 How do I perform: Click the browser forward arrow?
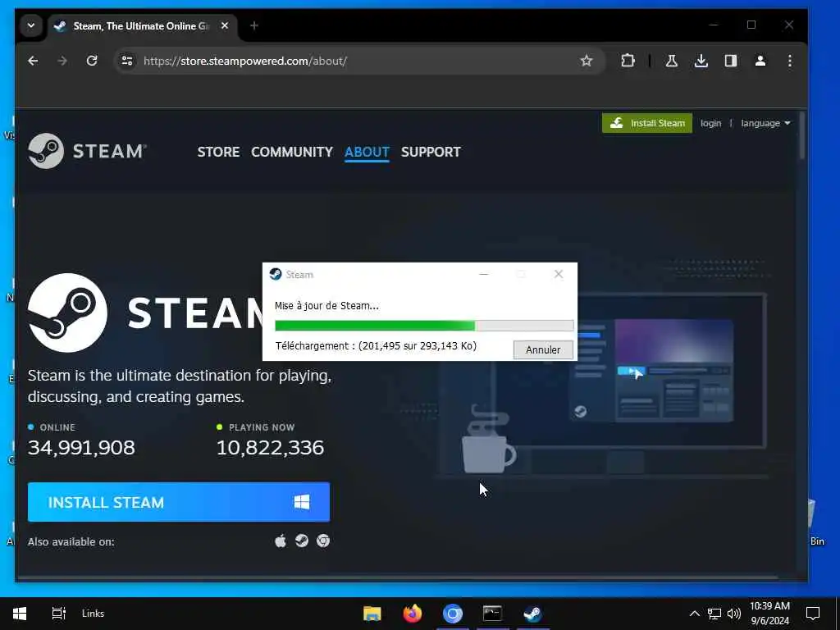pos(62,61)
